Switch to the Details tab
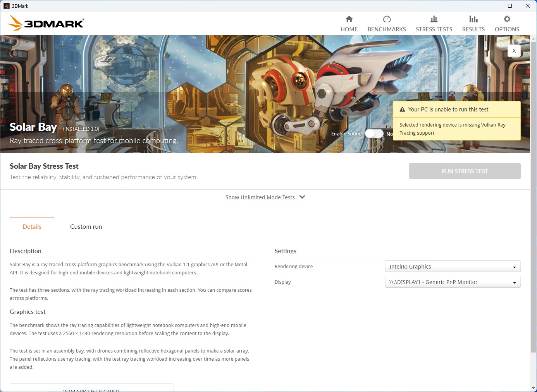Image resolution: width=537 pixels, height=392 pixels. (32, 226)
